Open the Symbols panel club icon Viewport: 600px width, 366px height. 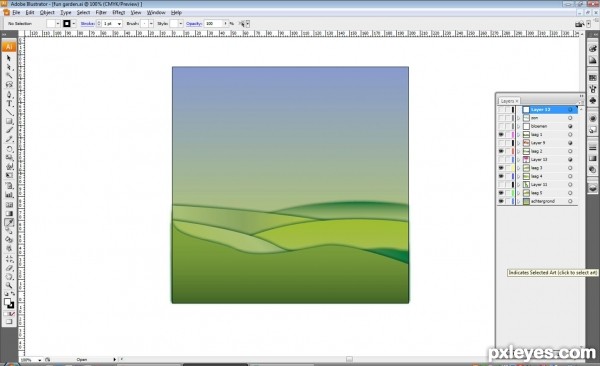click(x=592, y=101)
